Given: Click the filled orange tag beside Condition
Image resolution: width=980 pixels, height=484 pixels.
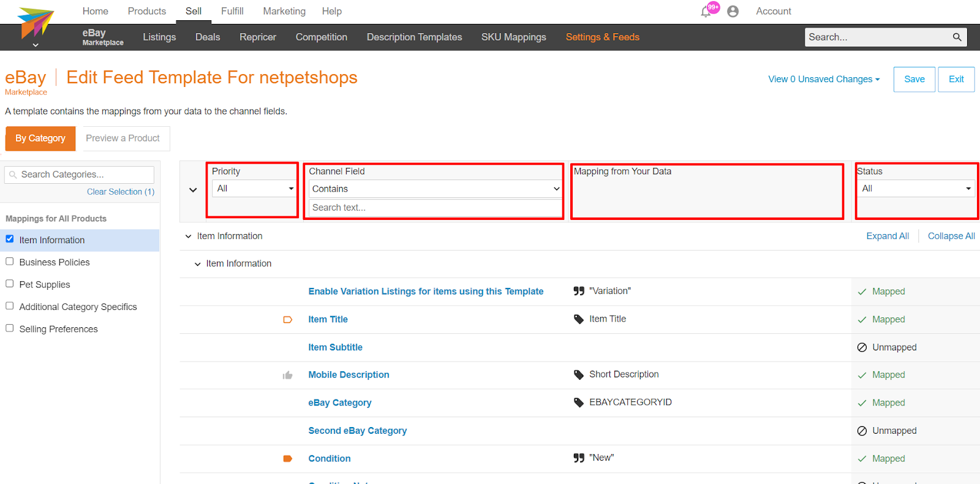Looking at the screenshot, I should [288, 459].
